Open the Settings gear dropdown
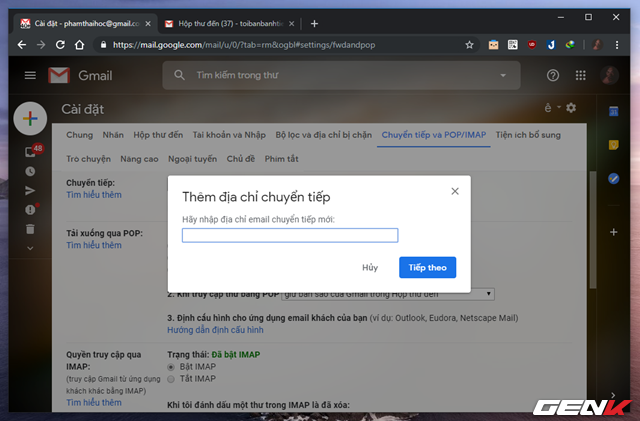Image resolution: width=640 pixels, height=421 pixels. click(x=570, y=108)
